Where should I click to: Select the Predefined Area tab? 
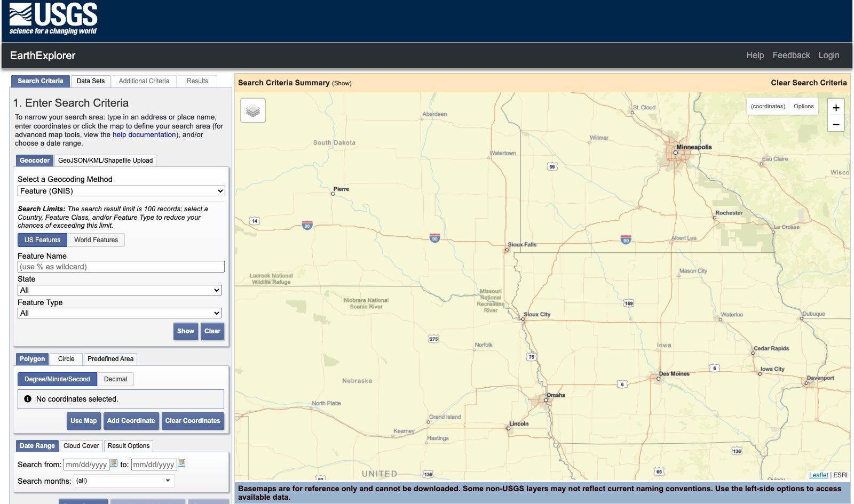coord(110,359)
